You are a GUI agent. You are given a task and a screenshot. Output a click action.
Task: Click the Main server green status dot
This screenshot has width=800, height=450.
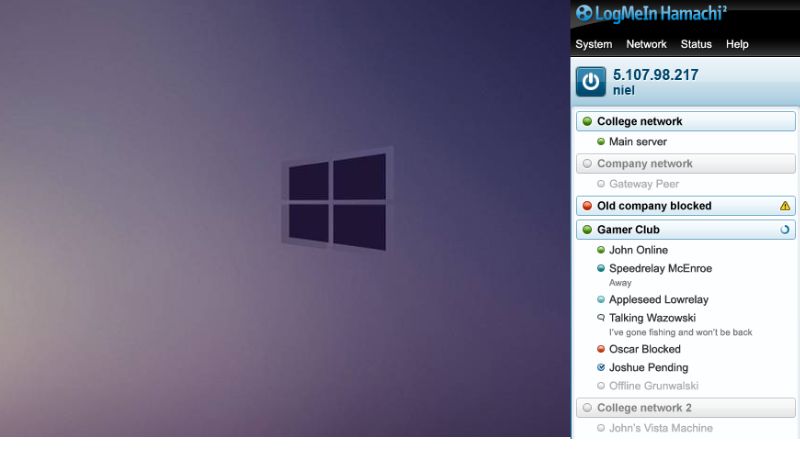pyautogui.click(x=601, y=142)
